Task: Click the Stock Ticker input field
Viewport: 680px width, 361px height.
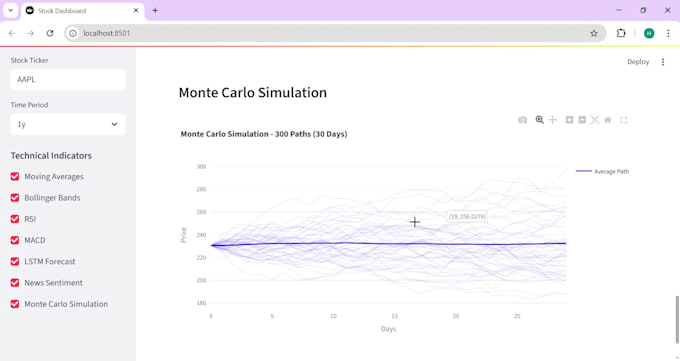Action: (68, 79)
